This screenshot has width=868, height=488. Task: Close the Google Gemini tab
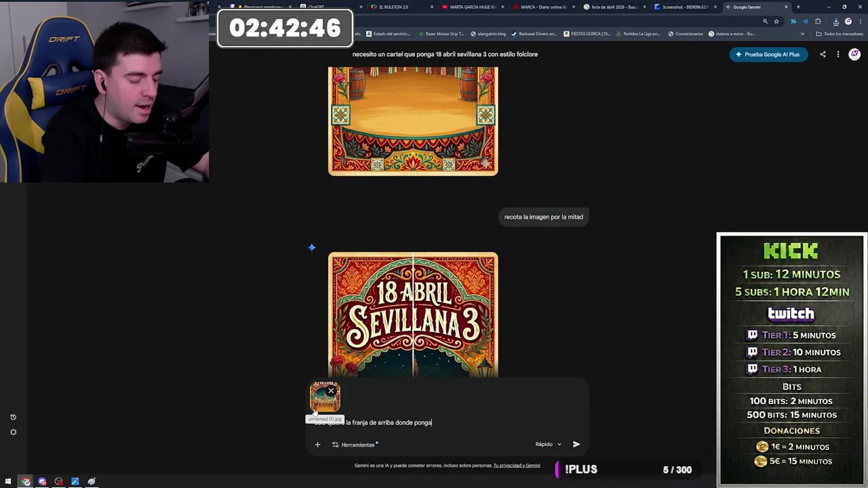(786, 7)
